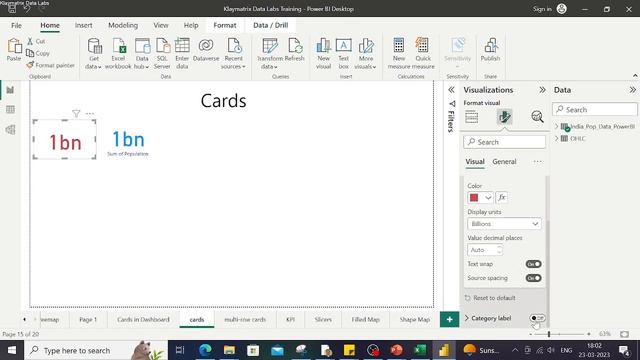Open More visuals
The image size is (640, 360).
(366, 53)
